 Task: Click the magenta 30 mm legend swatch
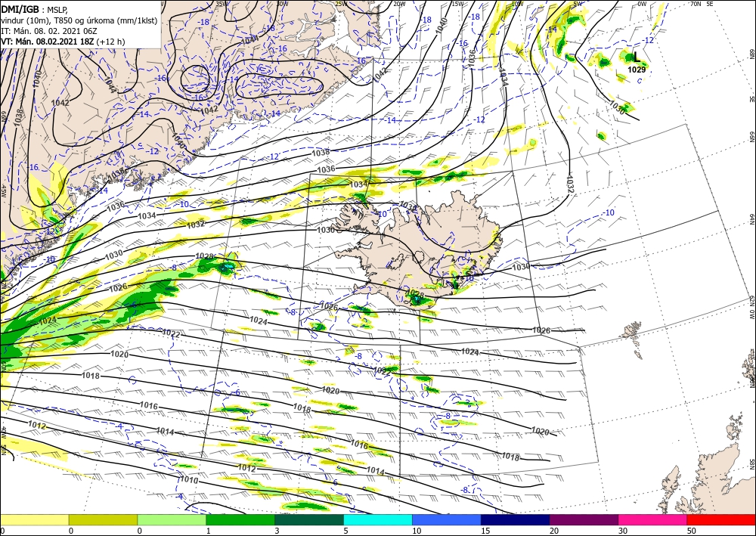653,519
